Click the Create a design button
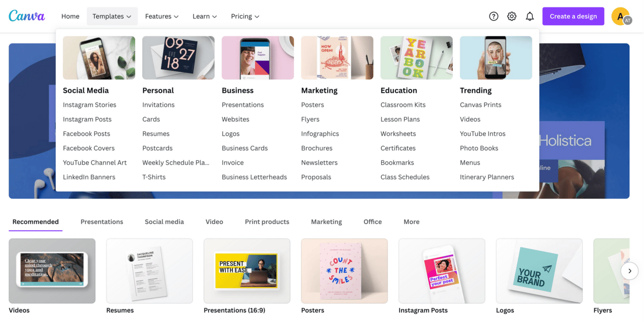This screenshot has width=644, height=322. (x=573, y=16)
